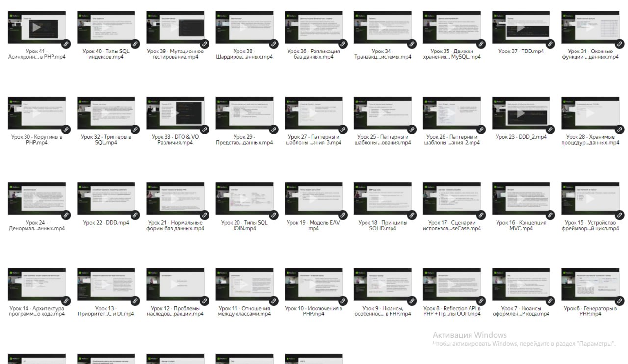Open the Урок 20 Типы SQL JOIN thumbnail
628x364 pixels.
tap(244, 199)
